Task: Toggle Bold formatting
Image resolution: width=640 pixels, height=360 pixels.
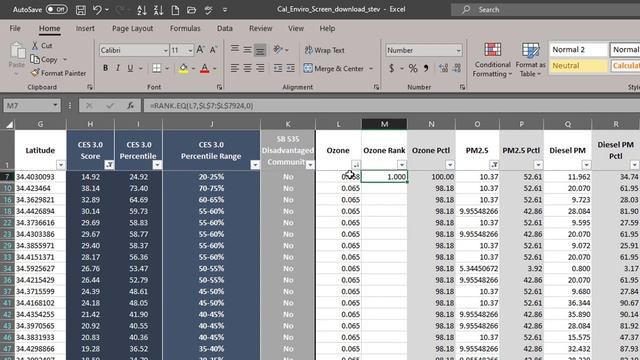Action: [105, 68]
